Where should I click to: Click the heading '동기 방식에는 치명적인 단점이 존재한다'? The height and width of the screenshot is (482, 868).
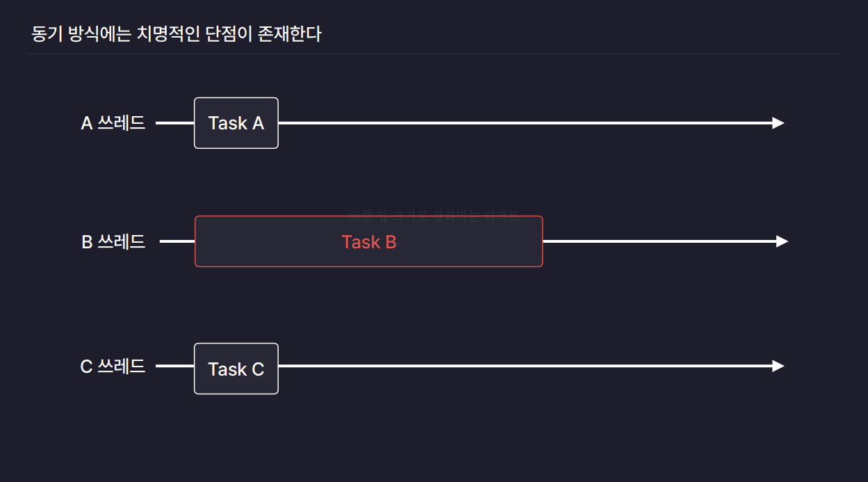coord(177,33)
